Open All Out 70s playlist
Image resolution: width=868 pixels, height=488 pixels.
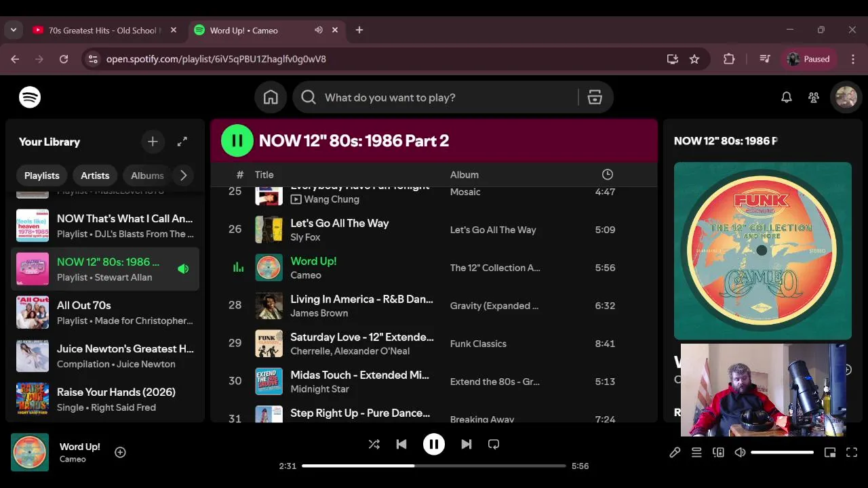click(x=105, y=312)
